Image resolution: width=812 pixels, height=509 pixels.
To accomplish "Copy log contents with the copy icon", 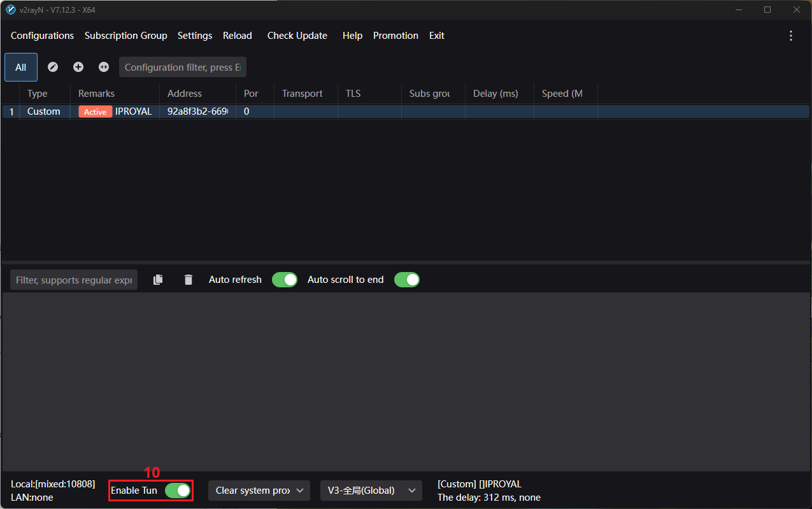I will point(158,280).
